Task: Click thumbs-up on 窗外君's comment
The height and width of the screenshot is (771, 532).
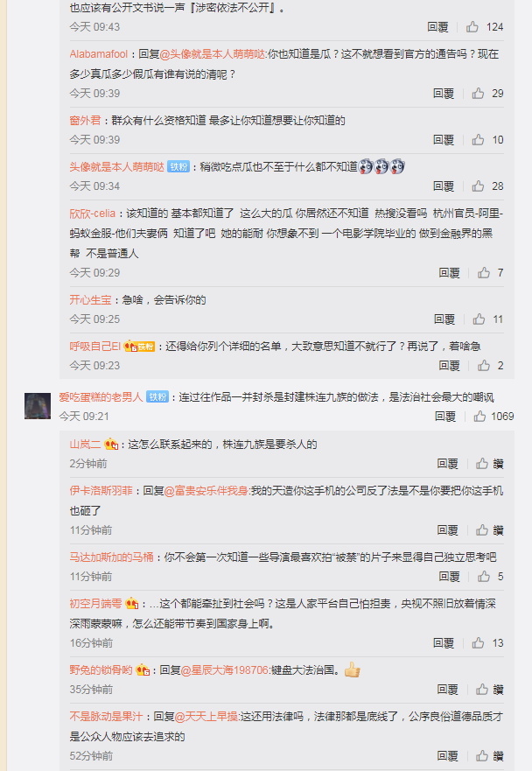Action: tap(478, 140)
